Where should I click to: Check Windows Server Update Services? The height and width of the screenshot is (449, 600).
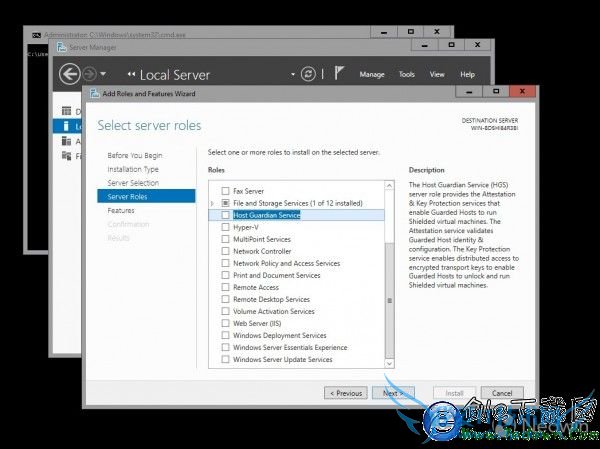point(225,359)
